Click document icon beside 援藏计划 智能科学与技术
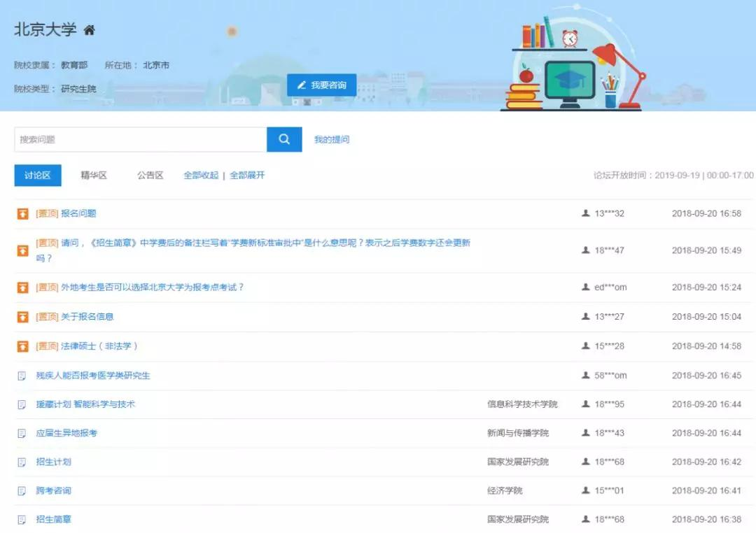Viewport: 756px width, 533px height. [x=22, y=405]
